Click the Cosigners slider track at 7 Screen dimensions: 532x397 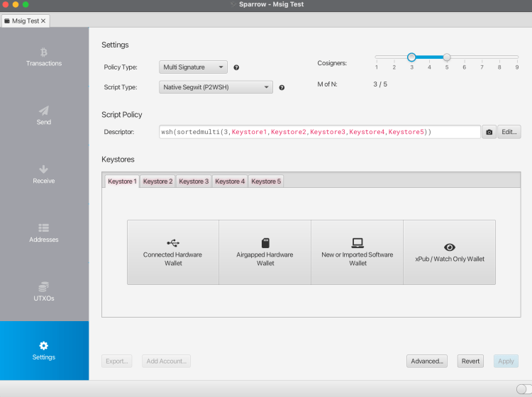tap(482, 57)
